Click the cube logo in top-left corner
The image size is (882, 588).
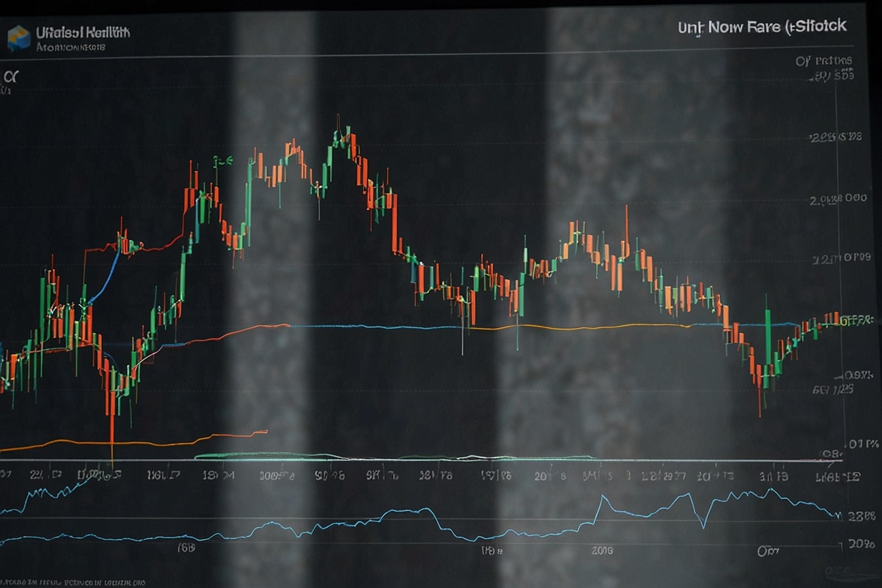click(18, 37)
